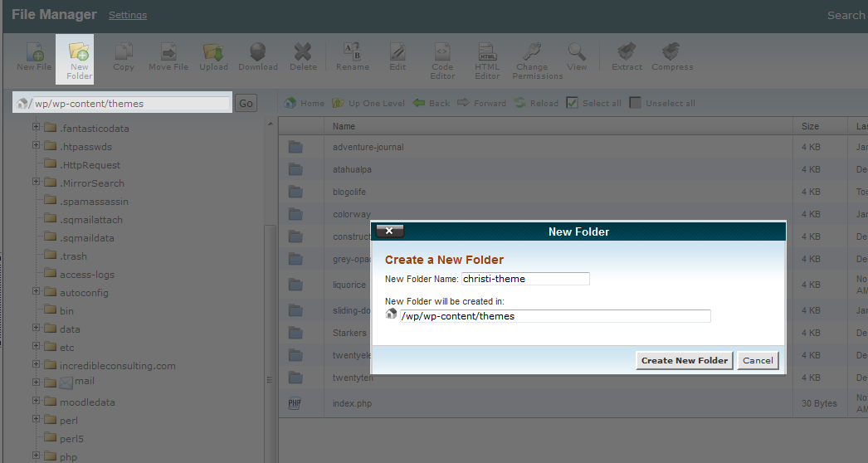Click the Upload icon in toolbar
Image resolution: width=868 pixels, height=463 pixels.
point(213,56)
